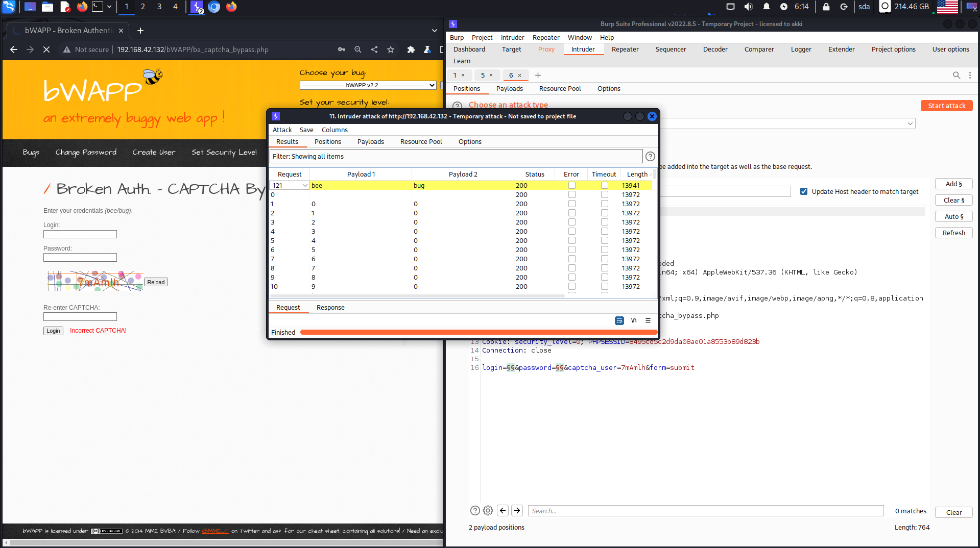Click the Burp search magnifier icon
Image resolution: width=980 pixels, height=548 pixels.
click(956, 76)
